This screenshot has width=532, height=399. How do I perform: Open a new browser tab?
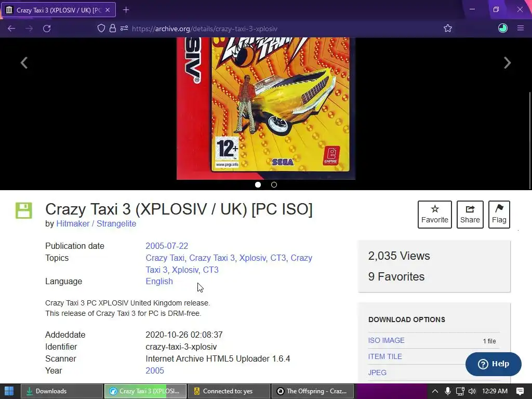pos(126,10)
